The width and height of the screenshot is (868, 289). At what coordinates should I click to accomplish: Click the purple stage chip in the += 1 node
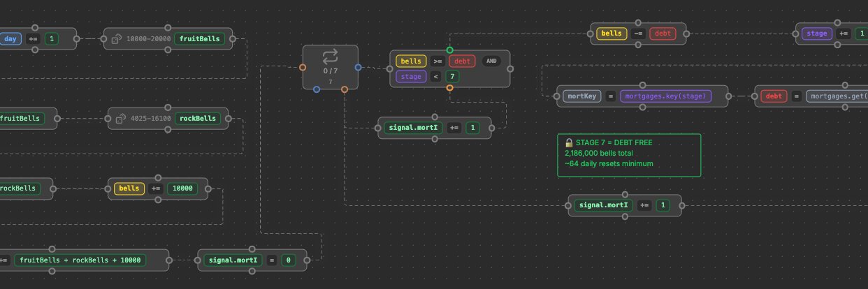[x=816, y=34]
